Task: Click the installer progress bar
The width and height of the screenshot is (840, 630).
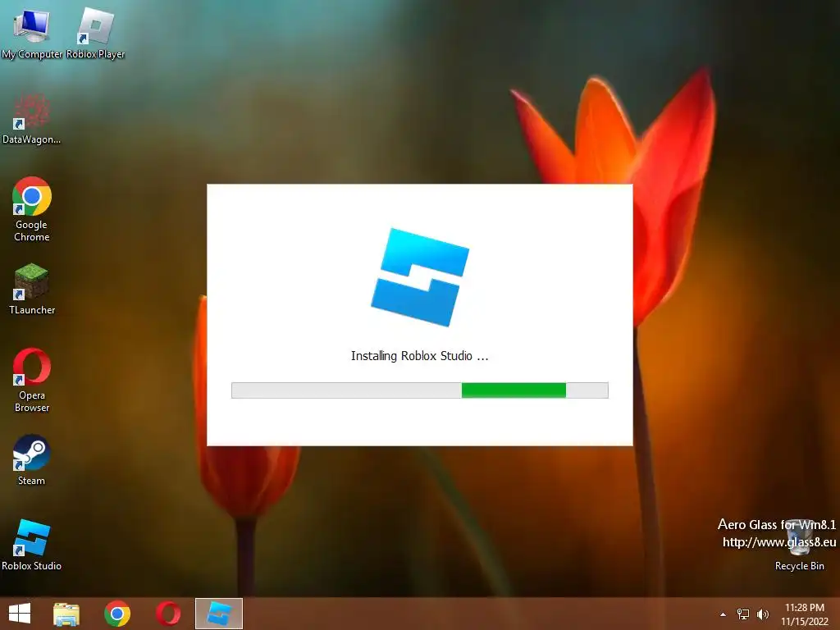Action: coord(420,390)
